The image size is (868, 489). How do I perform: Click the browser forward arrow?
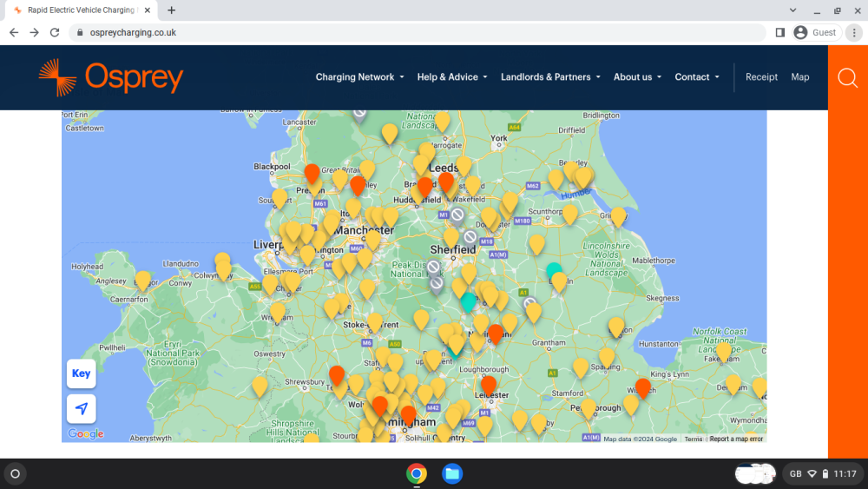(x=35, y=33)
